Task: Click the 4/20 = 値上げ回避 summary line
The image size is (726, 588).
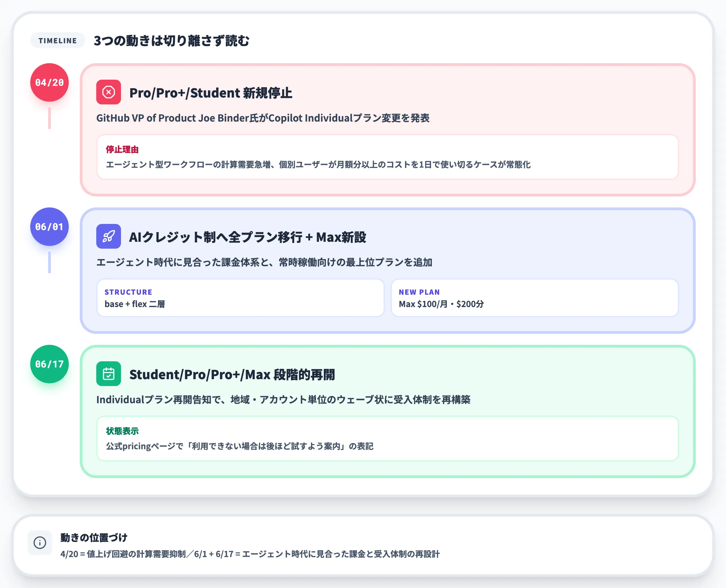Action: coord(250,554)
